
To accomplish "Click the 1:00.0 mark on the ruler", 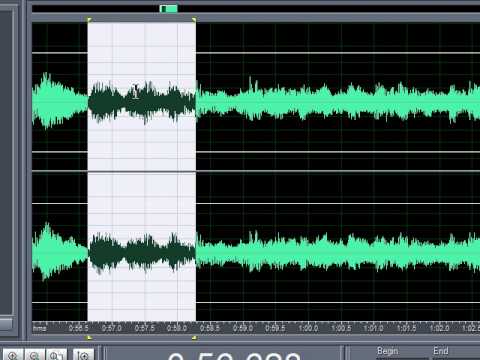I will [x=308, y=328].
